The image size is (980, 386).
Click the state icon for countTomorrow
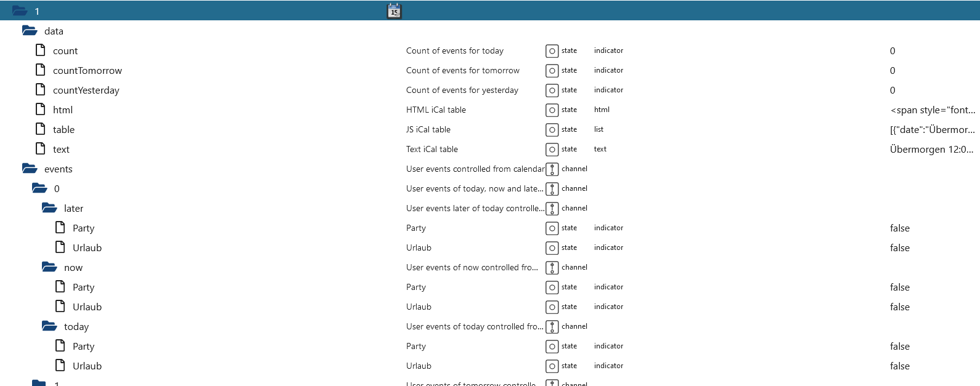tap(552, 71)
